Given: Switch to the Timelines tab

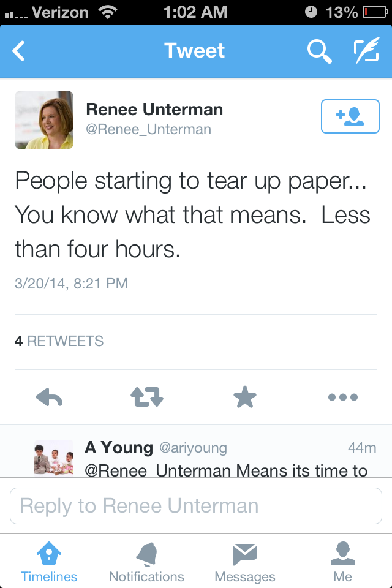Looking at the screenshot, I should tap(49, 562).
